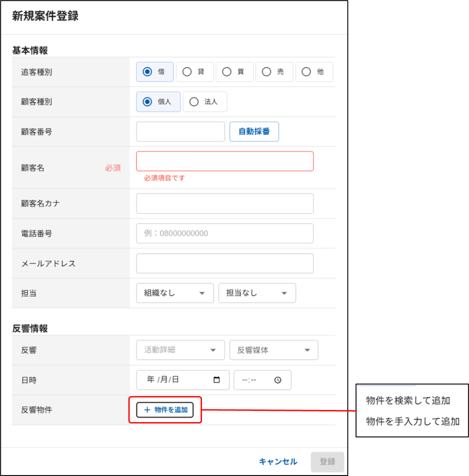469x476 pixels.
Task: Select the 売 radio option
Action: (x=274, y=72)
